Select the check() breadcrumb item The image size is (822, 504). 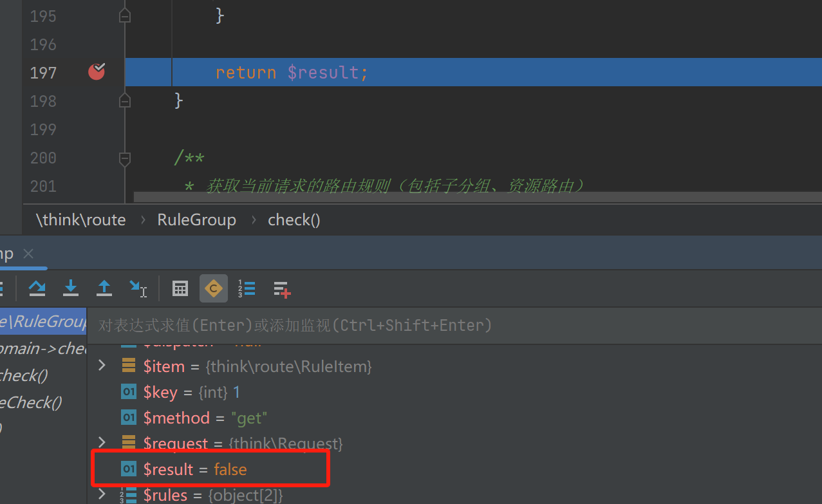[294, 220]
